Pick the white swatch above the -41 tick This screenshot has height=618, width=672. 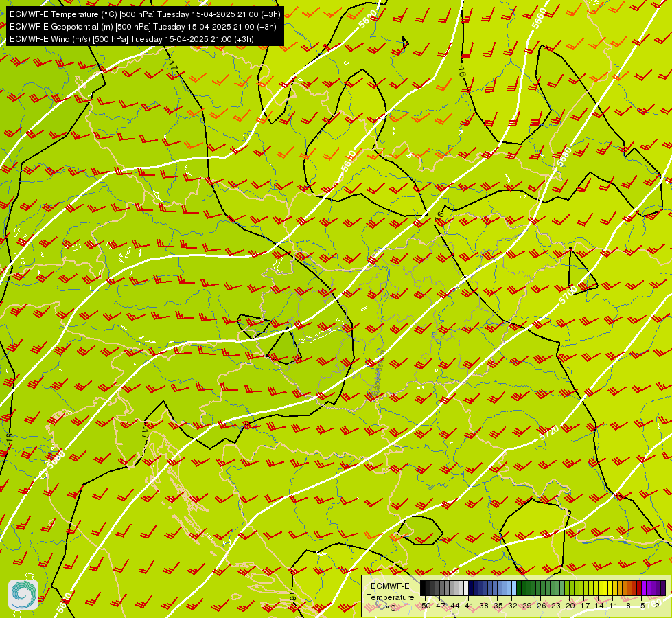tap(466, 588)
